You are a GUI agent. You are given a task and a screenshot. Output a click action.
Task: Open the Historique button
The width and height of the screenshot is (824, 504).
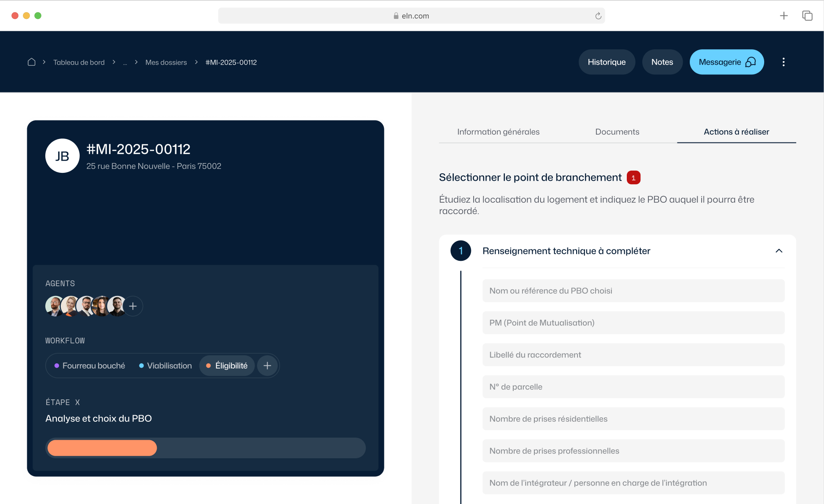607,62
